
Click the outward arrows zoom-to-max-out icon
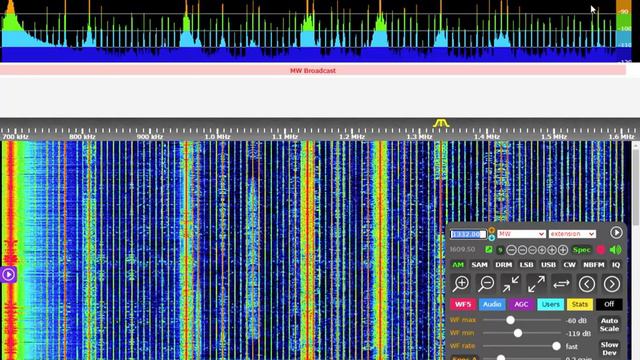coord(536,284)
